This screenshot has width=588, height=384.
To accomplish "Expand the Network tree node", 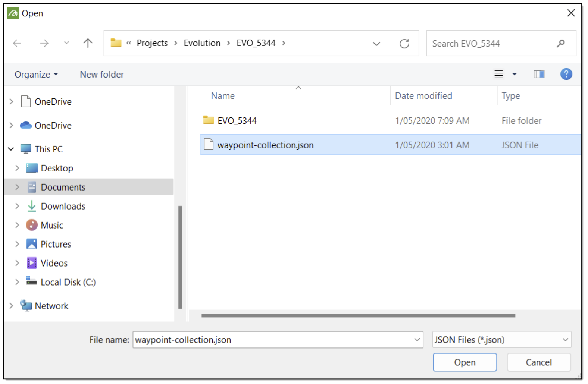I will pyautogui.click(x=11, y=306).
